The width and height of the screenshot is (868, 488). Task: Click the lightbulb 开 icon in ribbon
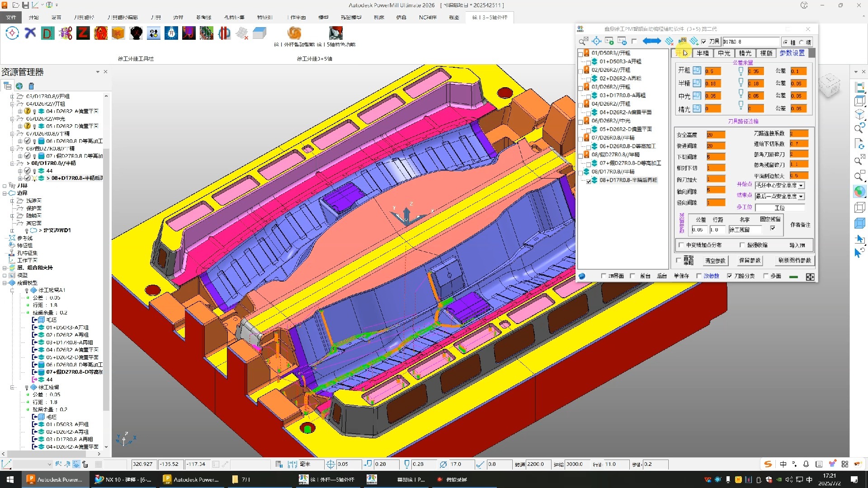point(171,33)
